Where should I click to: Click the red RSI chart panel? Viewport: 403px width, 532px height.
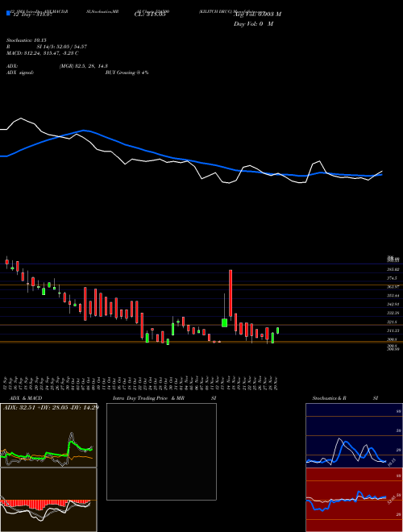tap(354, 500)
